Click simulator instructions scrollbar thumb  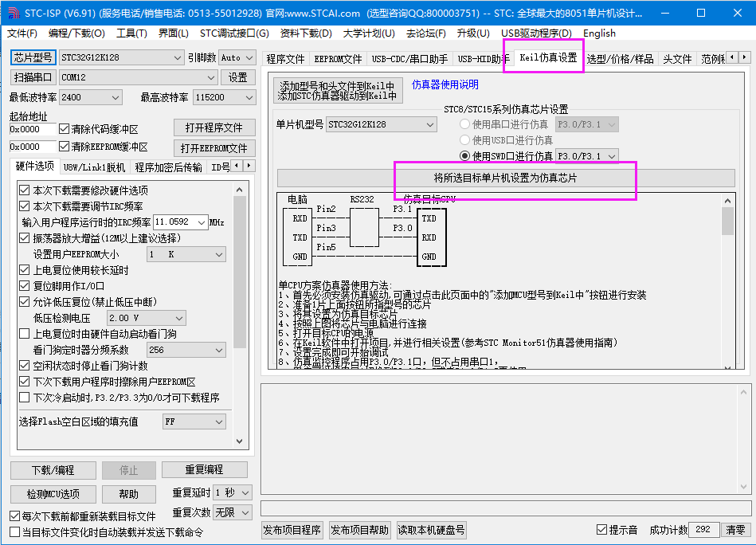click(727, 221)
